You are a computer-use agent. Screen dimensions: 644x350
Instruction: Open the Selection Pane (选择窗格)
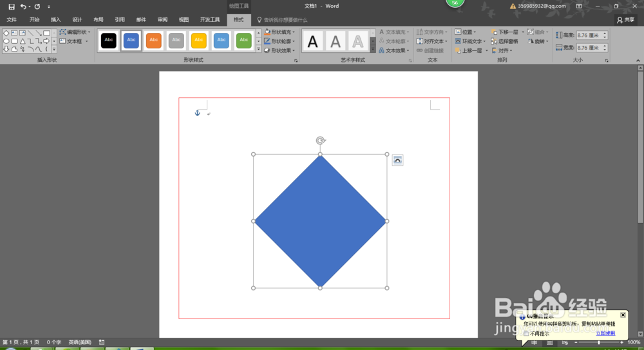[x=504, y=41]
